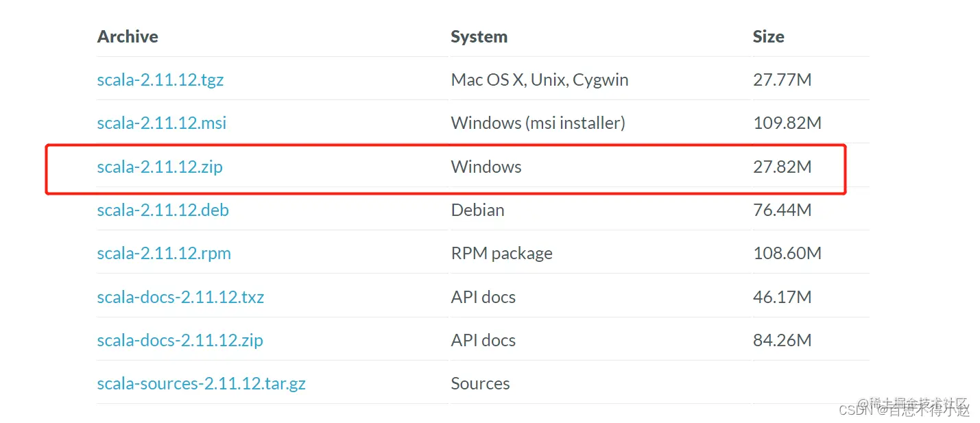
Task: Select the 84.26M size value
Action: coord(782,340)
